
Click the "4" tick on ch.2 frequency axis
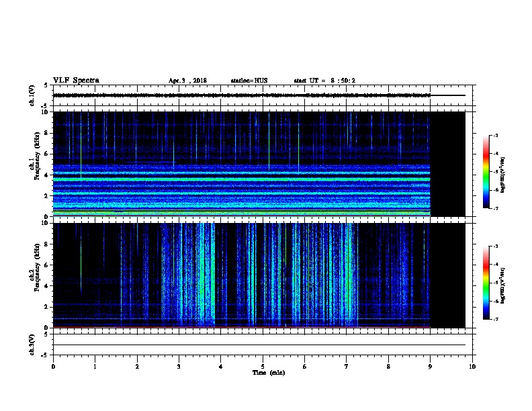[x=47, y=286]
